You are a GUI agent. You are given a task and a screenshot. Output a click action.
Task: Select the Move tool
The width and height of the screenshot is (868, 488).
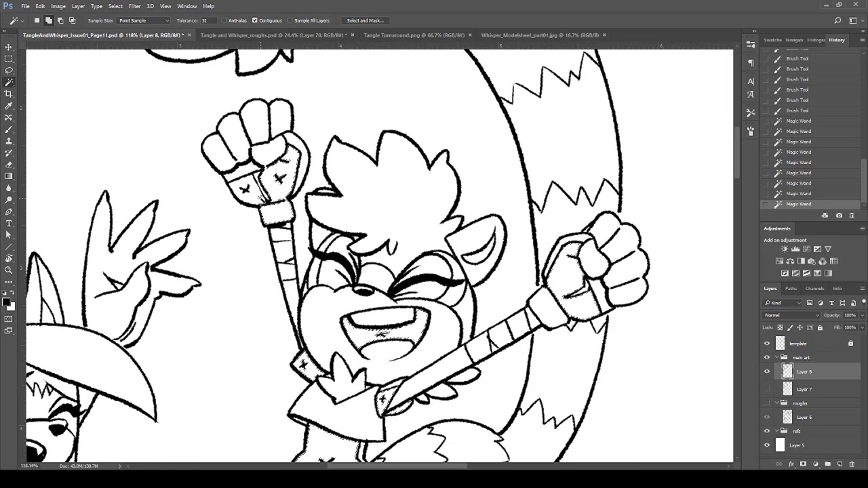9,47
